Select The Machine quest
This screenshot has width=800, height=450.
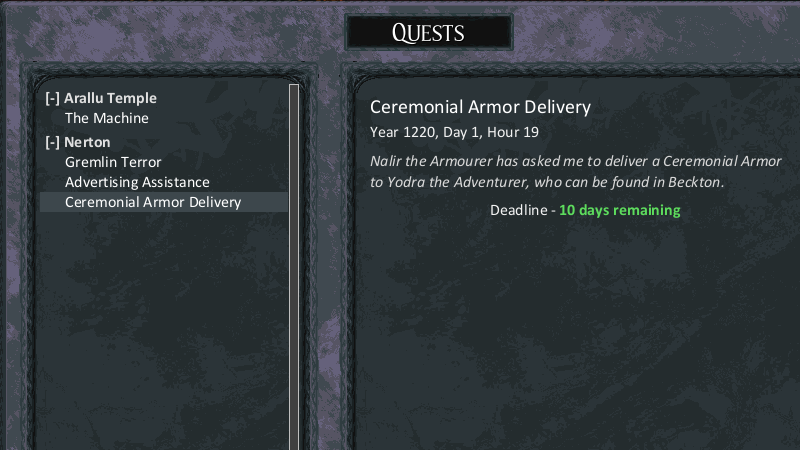coord(107,118)
